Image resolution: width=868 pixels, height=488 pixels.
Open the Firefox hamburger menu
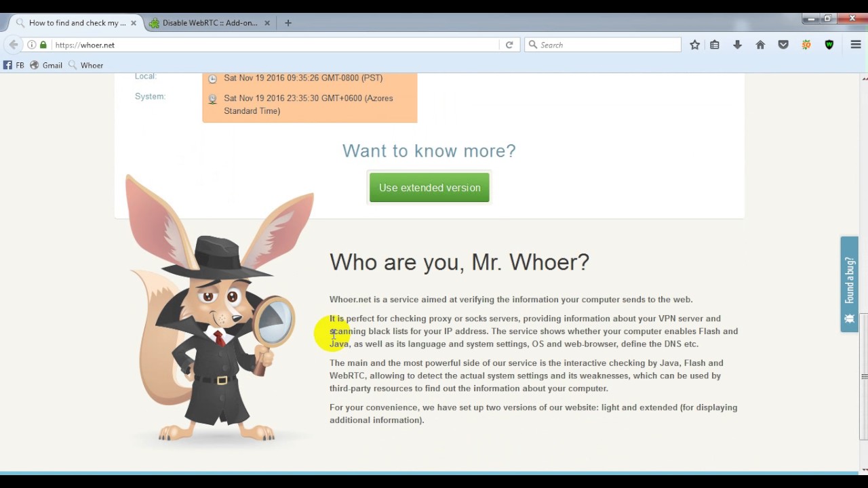coord(856,45)
